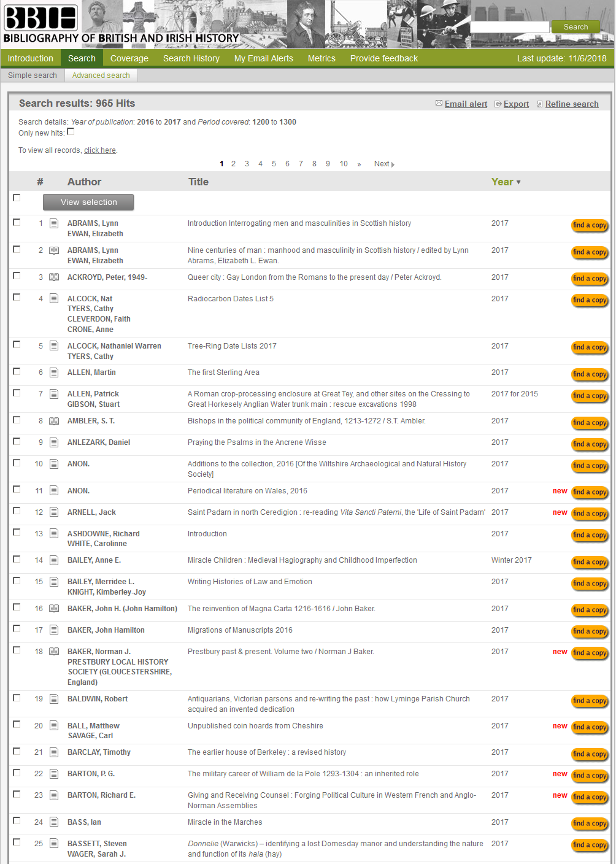Screen dimensions: 616x864
Task: Go to Next results page
Action: click(383, 164)
